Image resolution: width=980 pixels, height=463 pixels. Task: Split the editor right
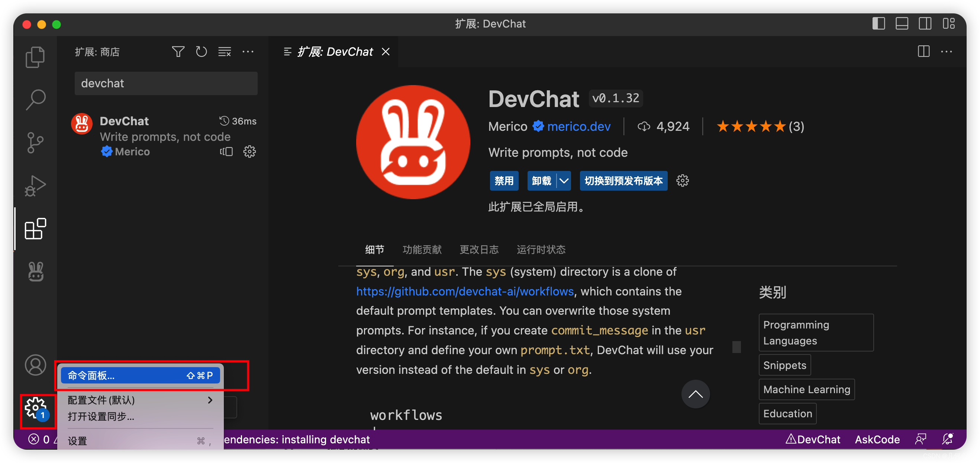[923, 51]
